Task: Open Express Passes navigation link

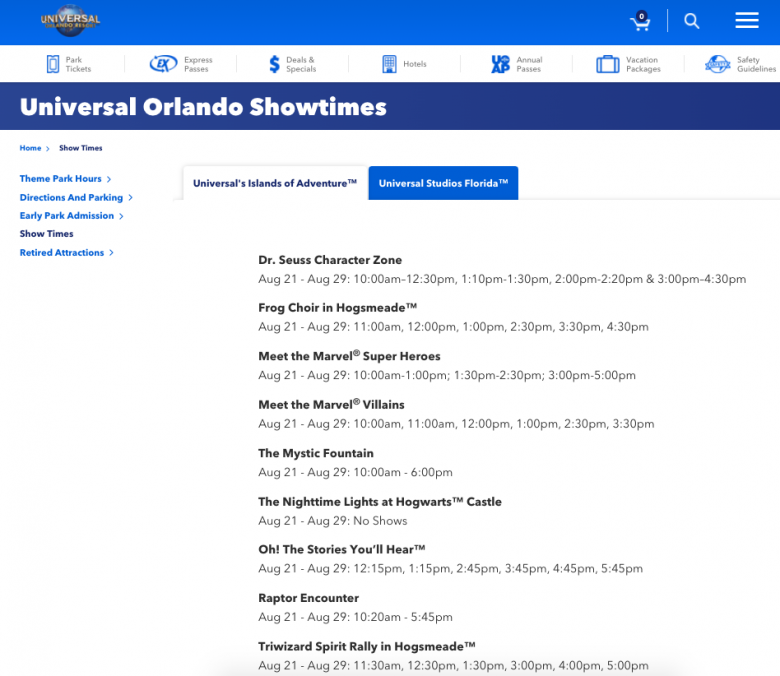Action: pyautogui.click(x=198, y=64)
